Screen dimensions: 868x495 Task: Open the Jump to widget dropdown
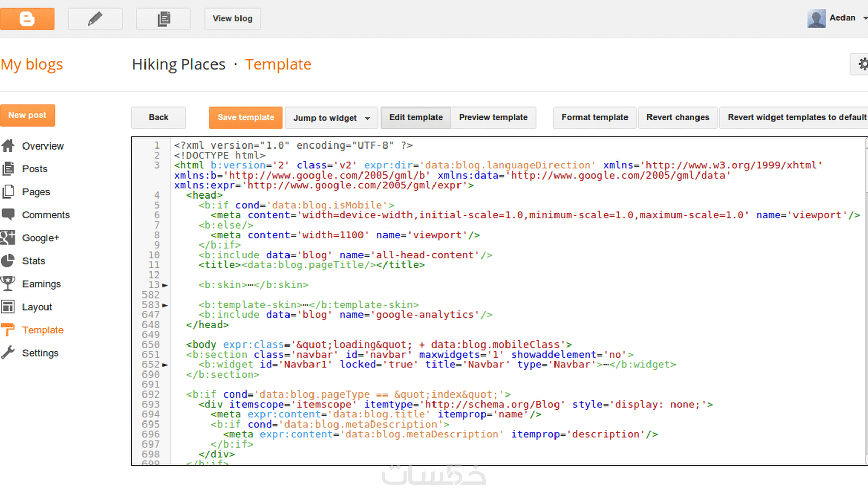331,118
